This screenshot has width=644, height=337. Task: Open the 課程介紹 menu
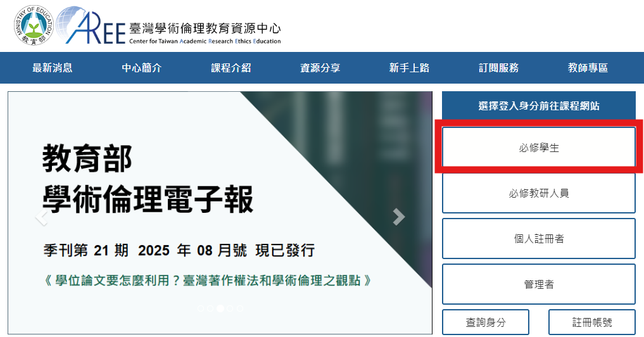231,68
